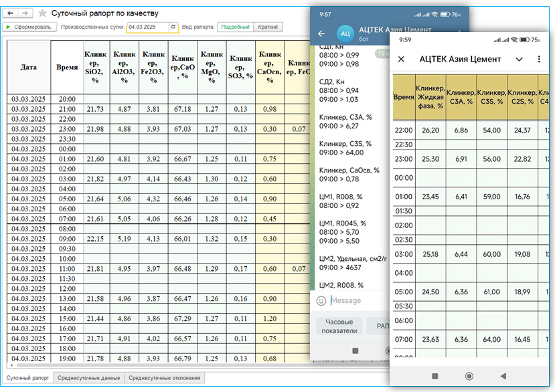
Task: Click the CaO value 67,03 at 23:00
Action: 183,129
